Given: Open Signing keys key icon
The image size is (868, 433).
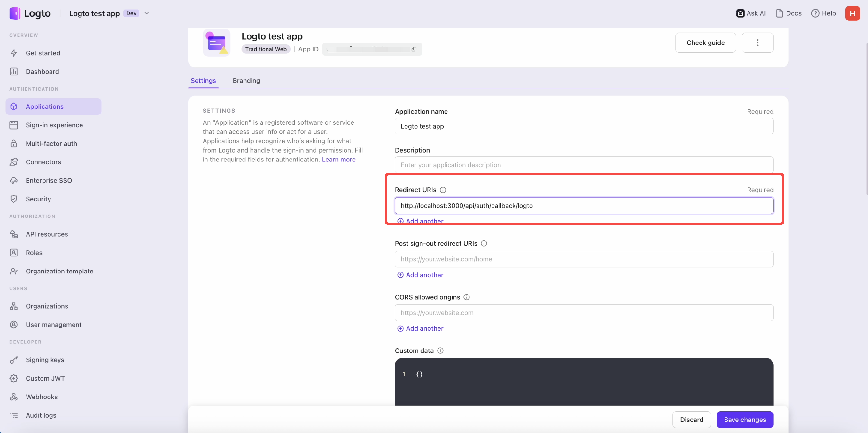Looking at the screenshot, I should click(14, 360).
